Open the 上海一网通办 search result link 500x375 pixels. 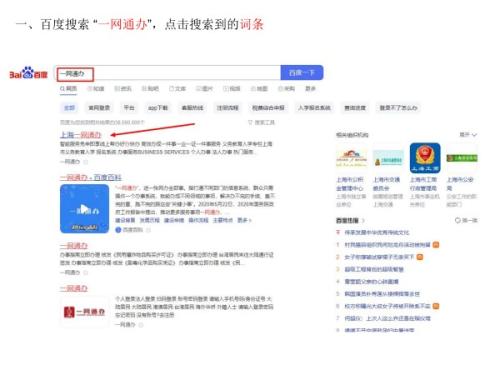(x=81, y=135)
